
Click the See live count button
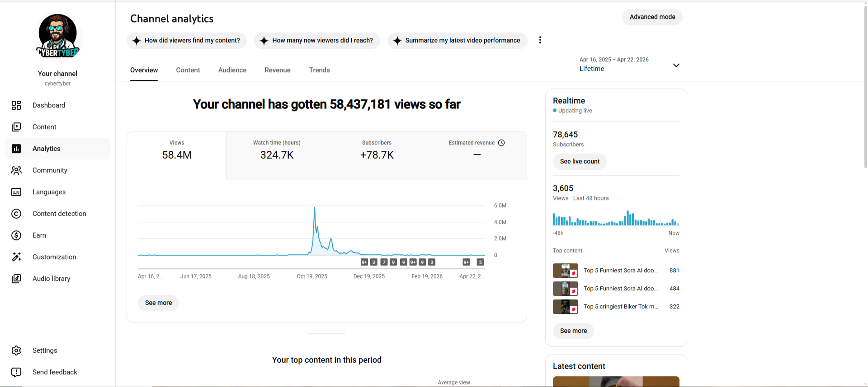coord(580,162)
